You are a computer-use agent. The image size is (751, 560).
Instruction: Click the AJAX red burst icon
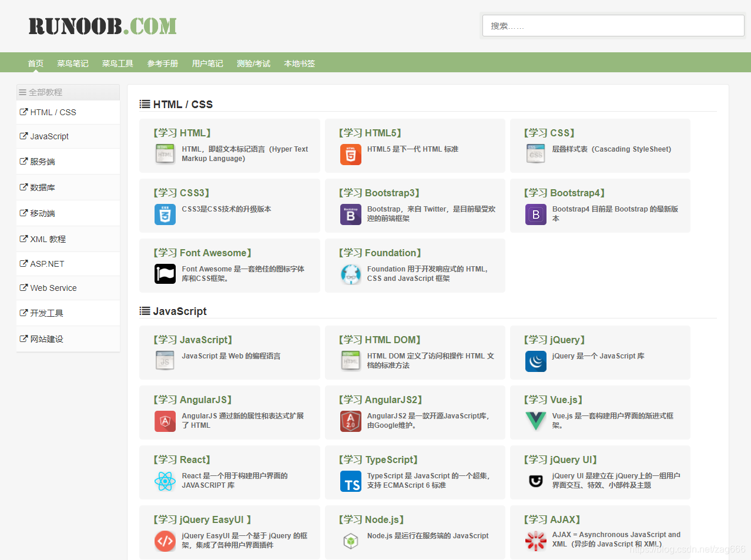pyautogui.click(x=536, y=541)
